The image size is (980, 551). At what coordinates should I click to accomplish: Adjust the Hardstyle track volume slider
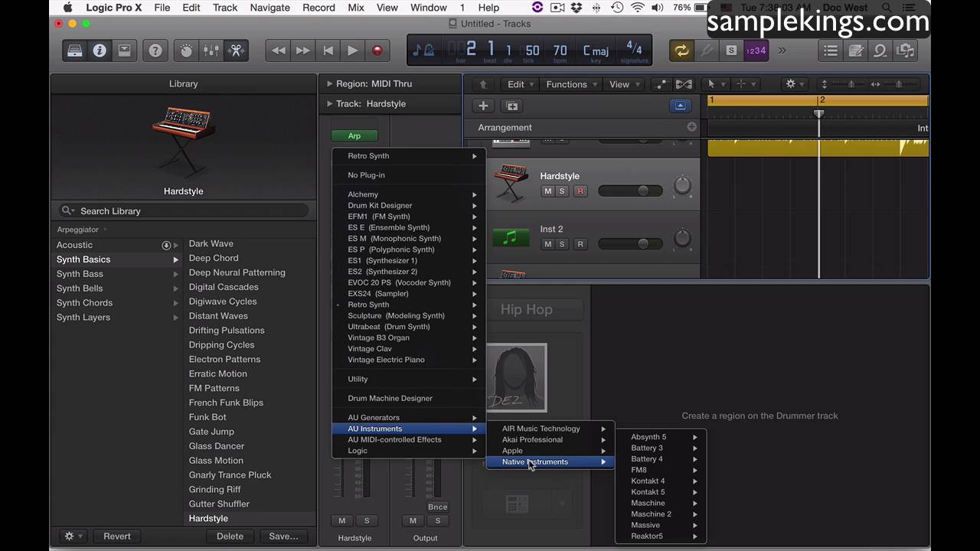630,191
